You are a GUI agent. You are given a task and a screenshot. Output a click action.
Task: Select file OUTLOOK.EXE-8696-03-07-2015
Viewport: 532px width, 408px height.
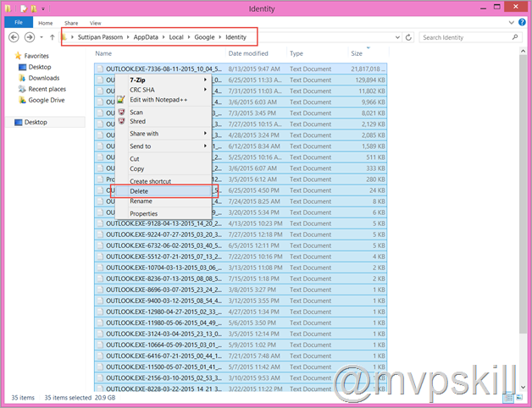241,289
